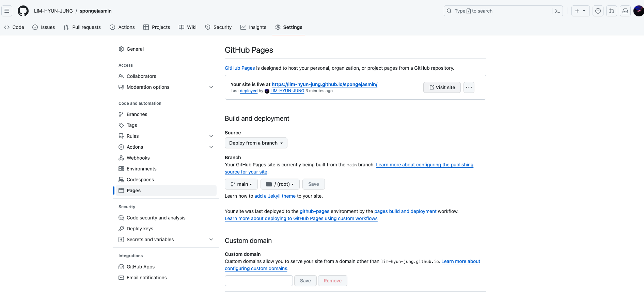The image size is (644, 297).
Task: Click the envelope icon beside Email notifications
Action: click(x=121, y=278)
